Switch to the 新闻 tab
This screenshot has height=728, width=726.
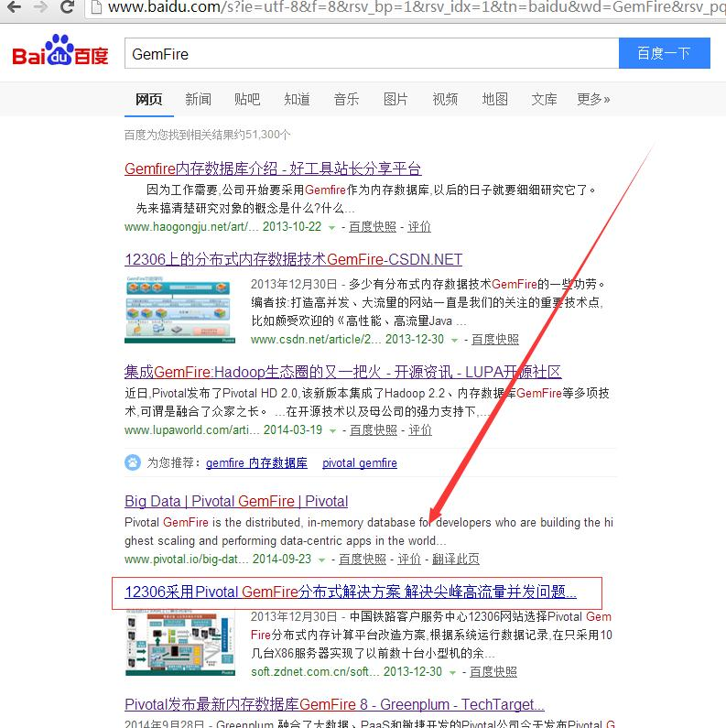click(x=199, y=99)
